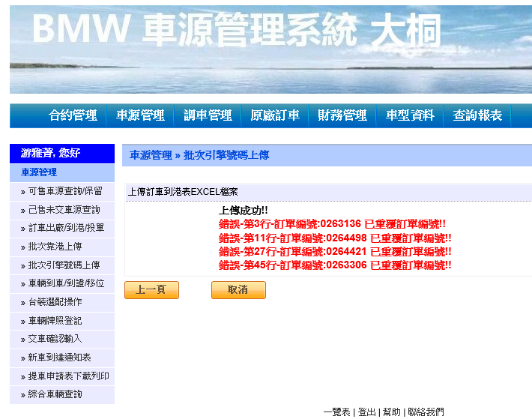Open the 原廠訂車 menu
This screenshot has height=419, width=532.
pyautogui.click(x=275, y=115)
